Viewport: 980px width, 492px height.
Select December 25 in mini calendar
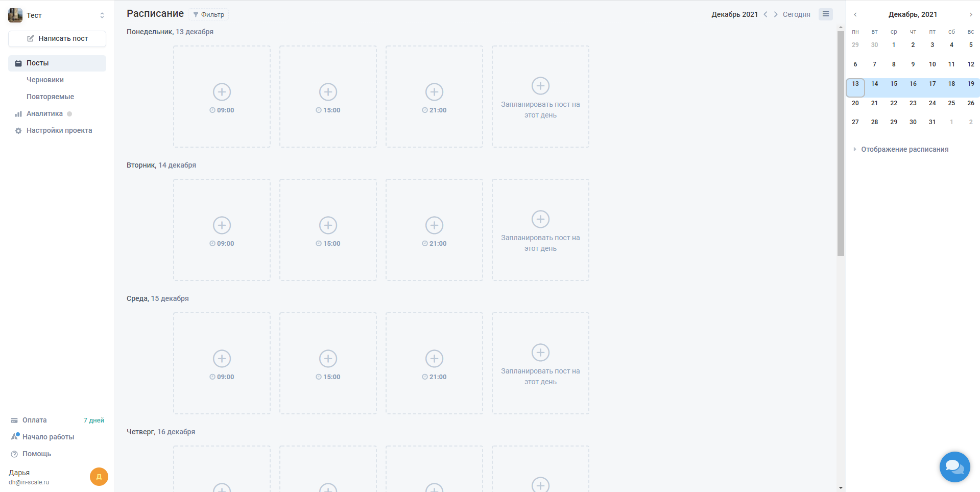tap(951, 103)
